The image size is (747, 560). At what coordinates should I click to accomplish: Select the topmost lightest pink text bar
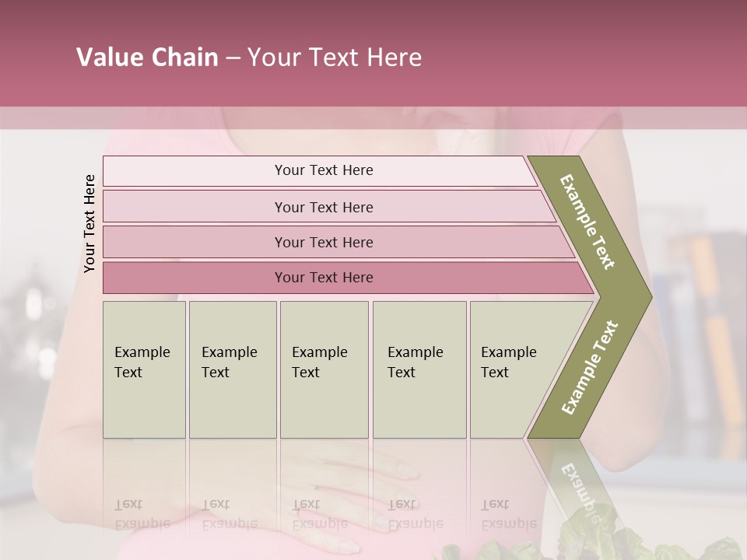(323, 170)
